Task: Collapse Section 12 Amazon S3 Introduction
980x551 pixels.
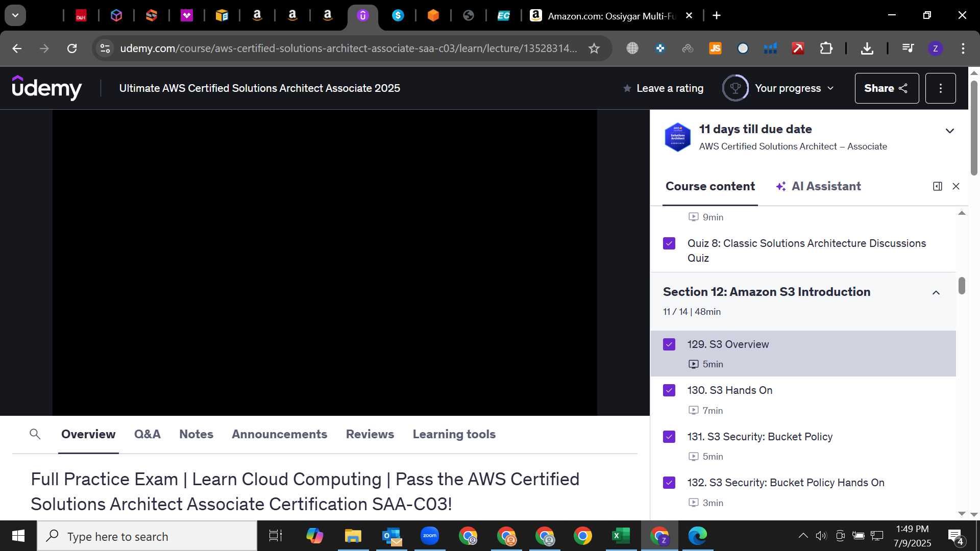Action: coord(936,293)
